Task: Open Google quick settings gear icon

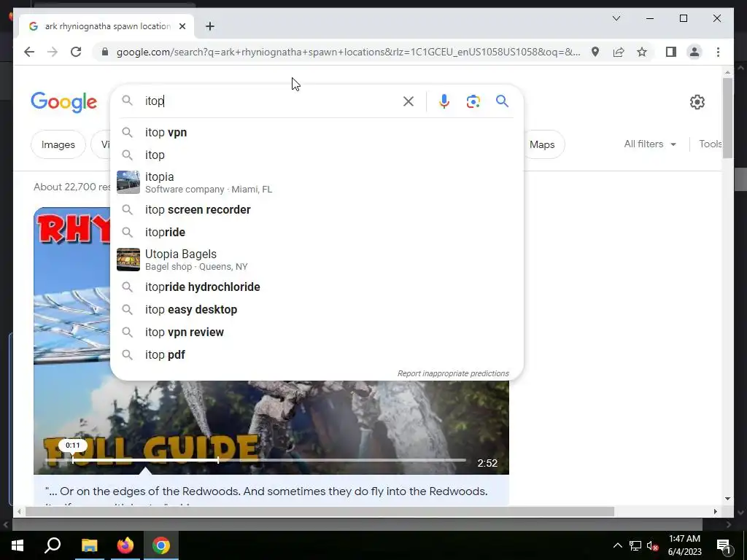Action: (697, 102)
